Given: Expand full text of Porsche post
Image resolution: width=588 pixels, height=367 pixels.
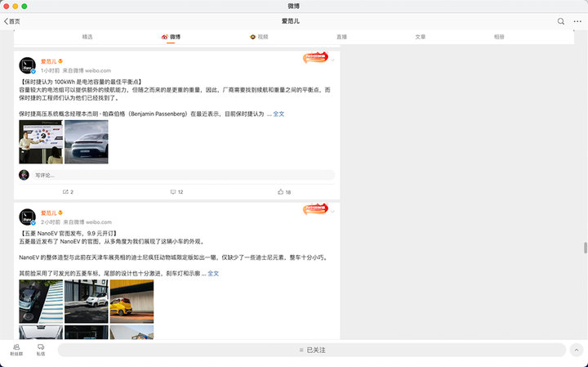Looking at the screenshot, I should 278,114.
